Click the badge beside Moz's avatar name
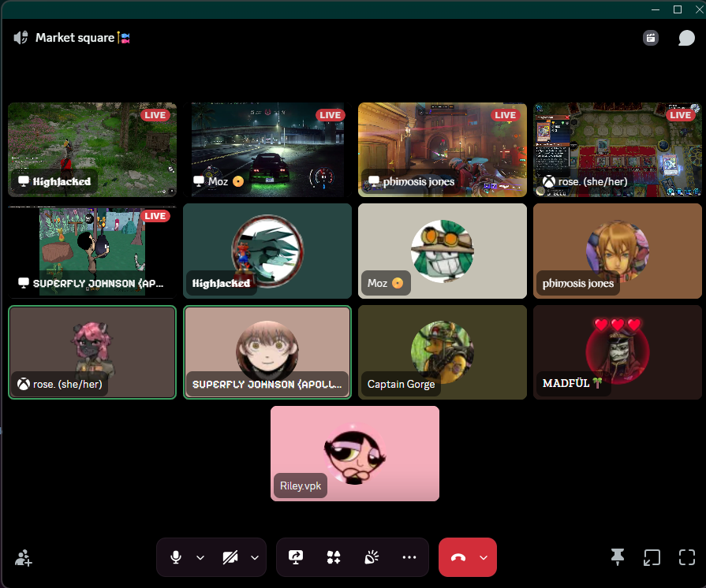 click(x=398, y=283)
